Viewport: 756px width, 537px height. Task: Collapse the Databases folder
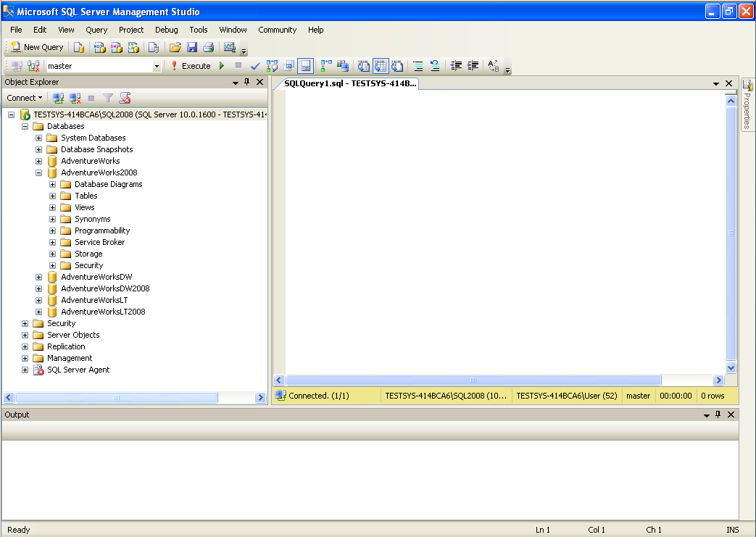coord(25,126)
